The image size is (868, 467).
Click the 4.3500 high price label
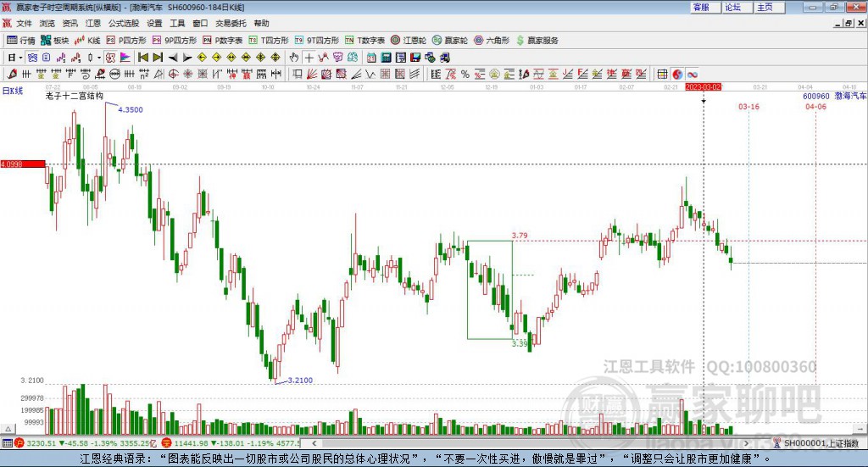131,109
